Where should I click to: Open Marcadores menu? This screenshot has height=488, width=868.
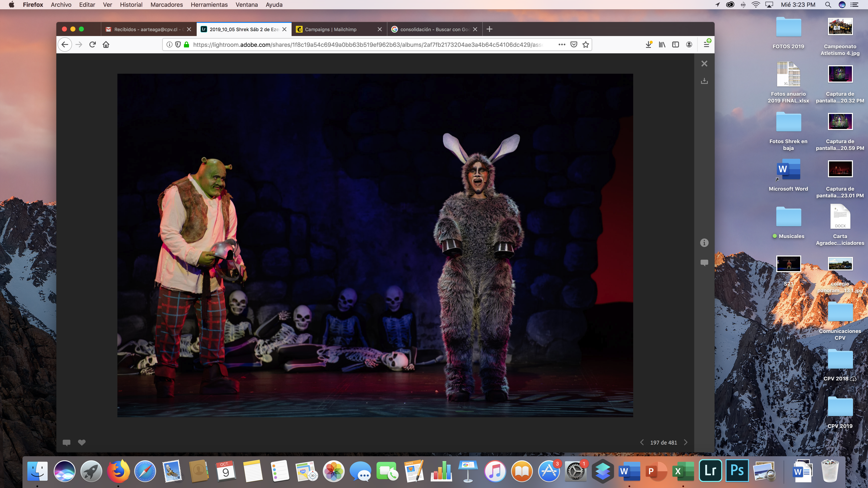[166, 5]
